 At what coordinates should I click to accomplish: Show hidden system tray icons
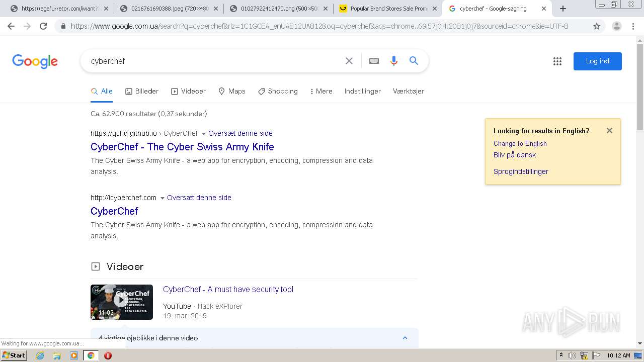561,355
